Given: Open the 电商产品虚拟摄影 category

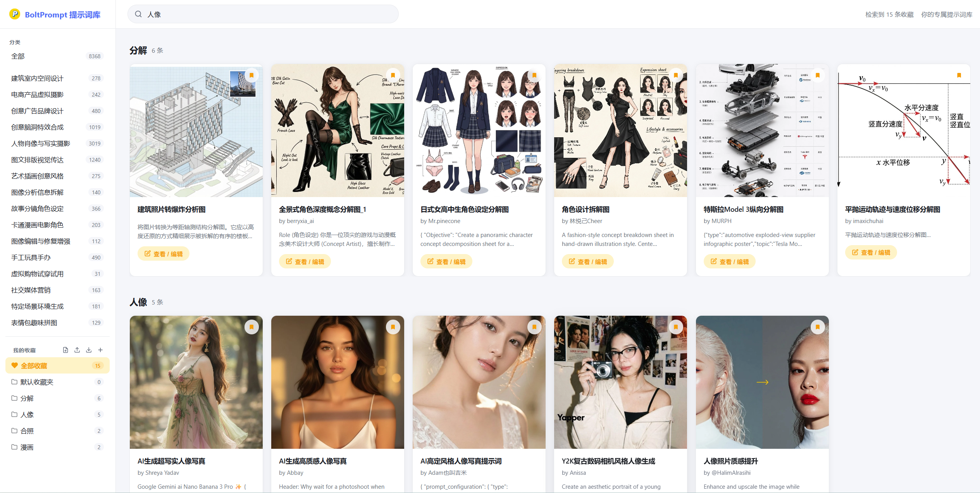Looking at the screenshot, I should tap(57, 95).
